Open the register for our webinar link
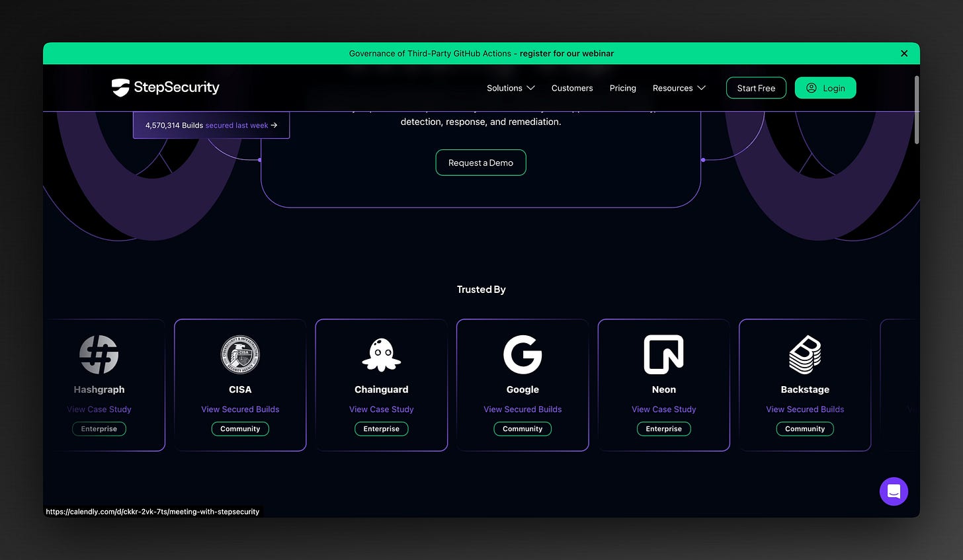The image size is (963, 560). pyautogui.click(x=566, y=54)
